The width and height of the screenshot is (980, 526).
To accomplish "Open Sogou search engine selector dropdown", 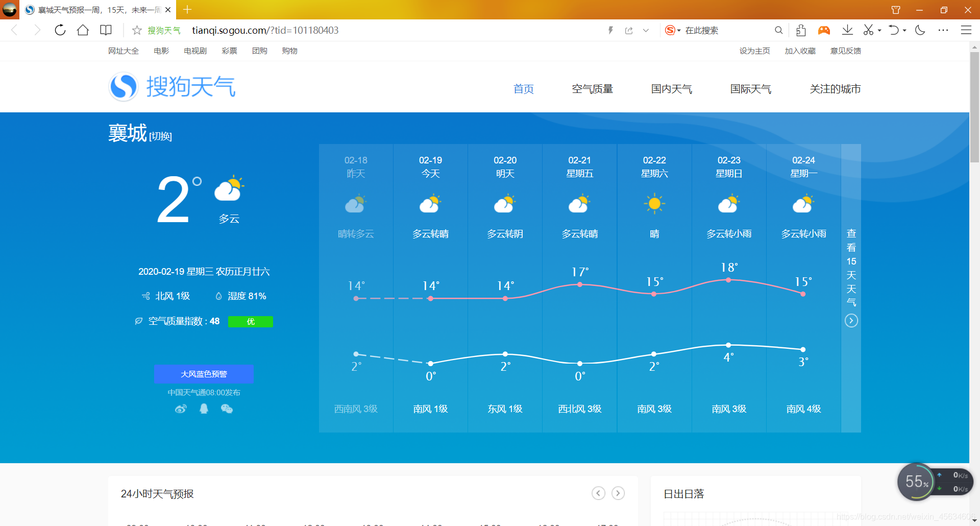I will click(x=673, y=31).
